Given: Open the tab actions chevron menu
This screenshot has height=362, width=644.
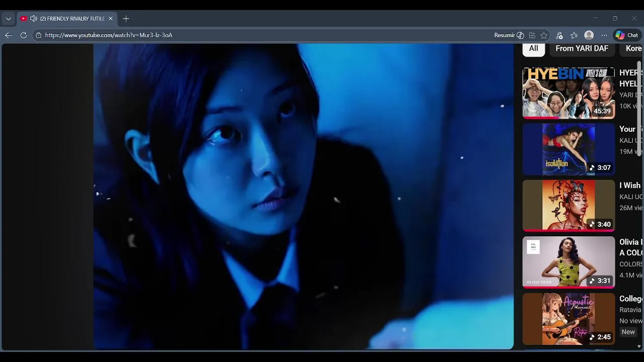Looking at the screenshot, I should click(8, 19).
